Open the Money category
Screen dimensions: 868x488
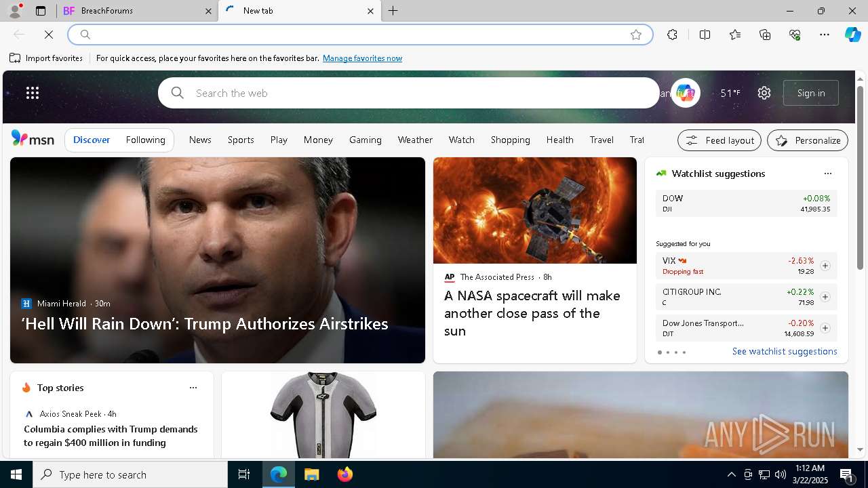coord(318,140)
